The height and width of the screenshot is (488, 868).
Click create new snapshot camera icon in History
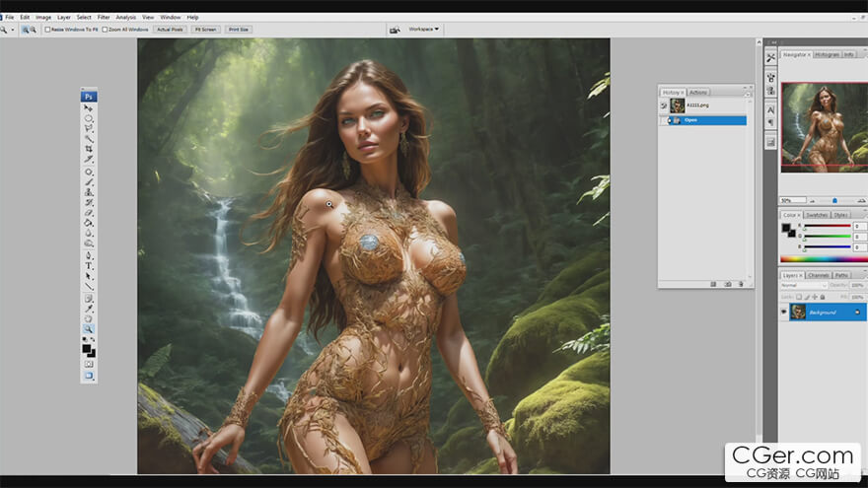pos(727,284)
